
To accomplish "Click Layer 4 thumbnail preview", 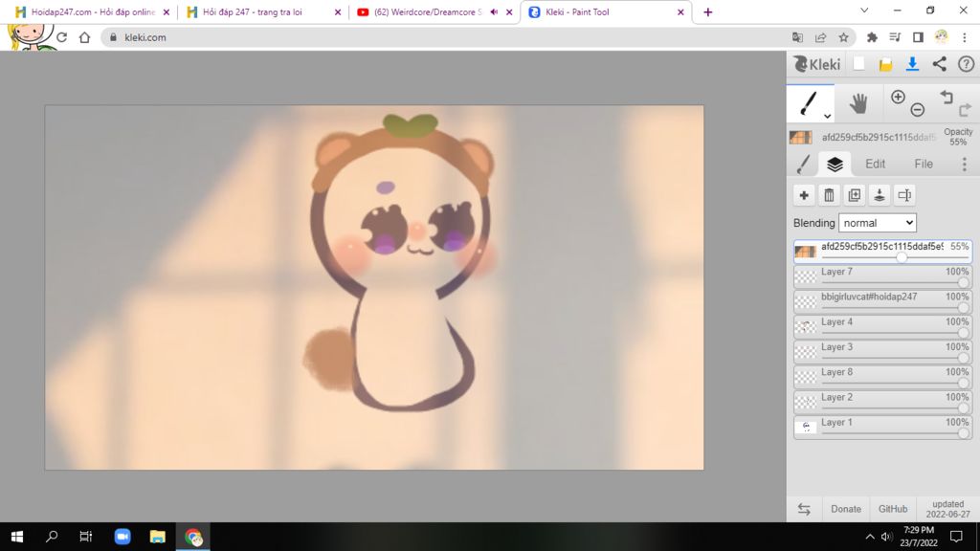I will [x=806, y=326].
